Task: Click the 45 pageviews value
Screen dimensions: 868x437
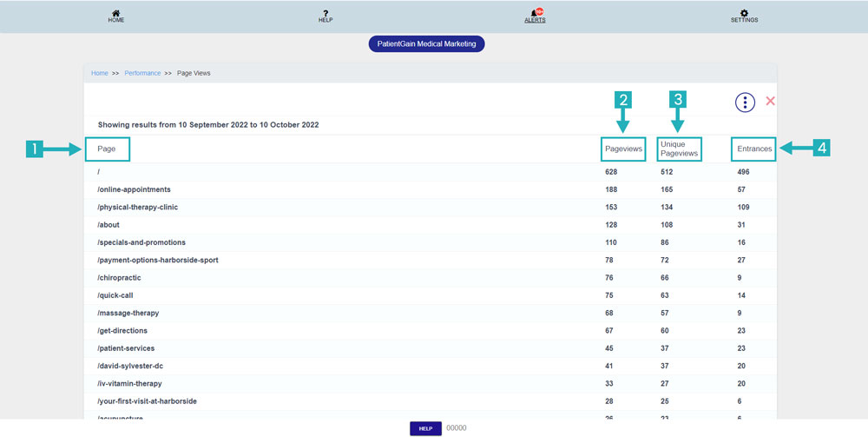Action: pos(609,348)
